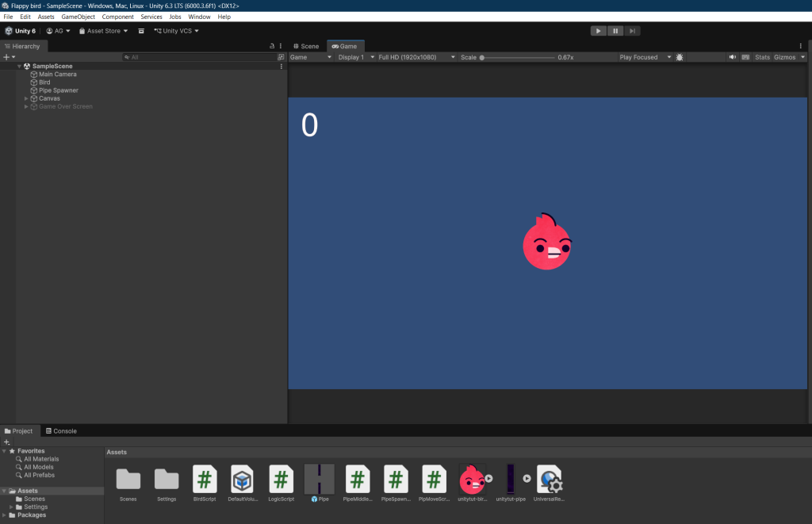Click the Step frame button

coord(632,31)
